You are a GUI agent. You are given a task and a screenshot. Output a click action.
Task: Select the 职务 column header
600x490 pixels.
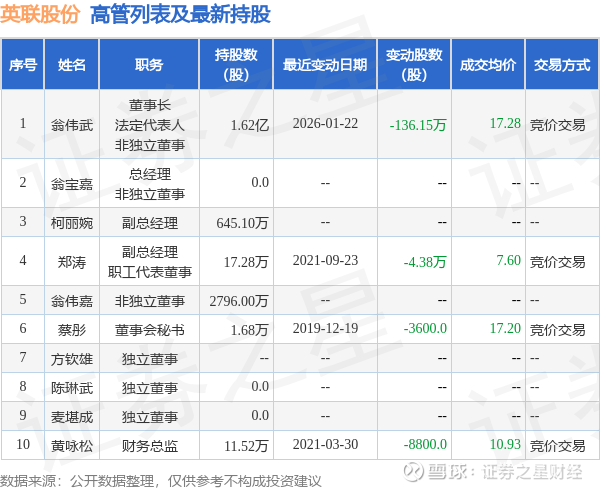[149, 65]
